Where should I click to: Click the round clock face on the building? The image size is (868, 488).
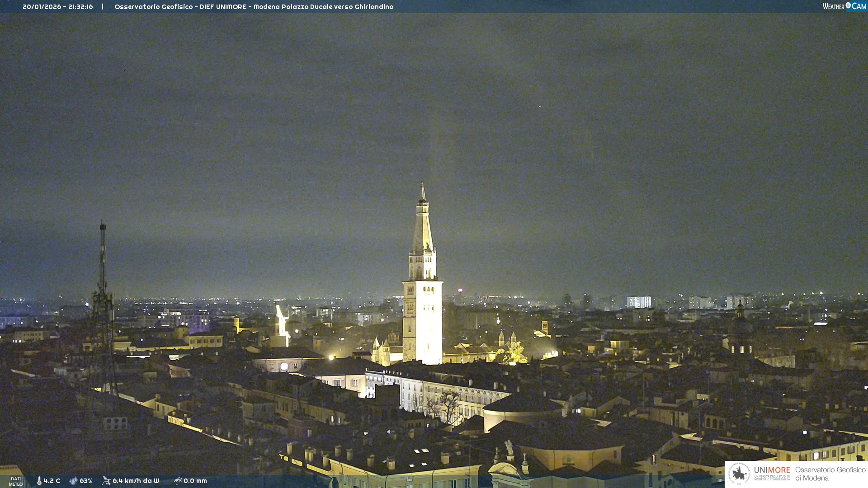[284, 366]
